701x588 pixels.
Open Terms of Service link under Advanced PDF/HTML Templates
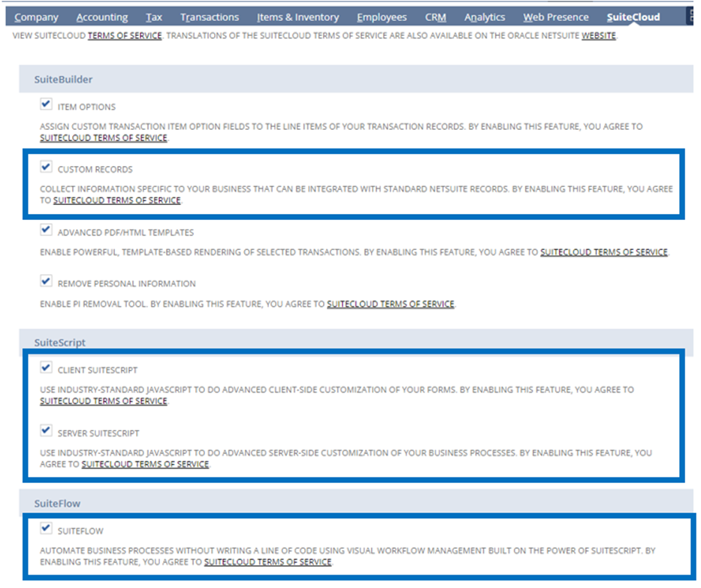pos(604,252)
